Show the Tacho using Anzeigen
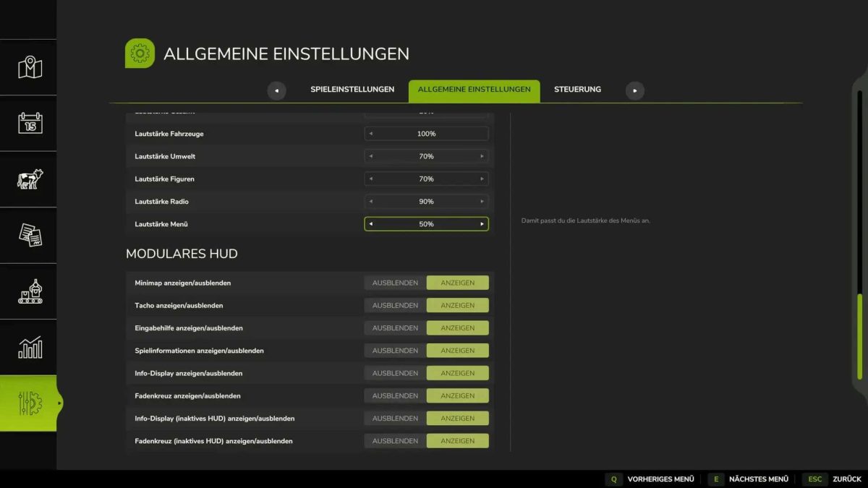 point(457,304)
